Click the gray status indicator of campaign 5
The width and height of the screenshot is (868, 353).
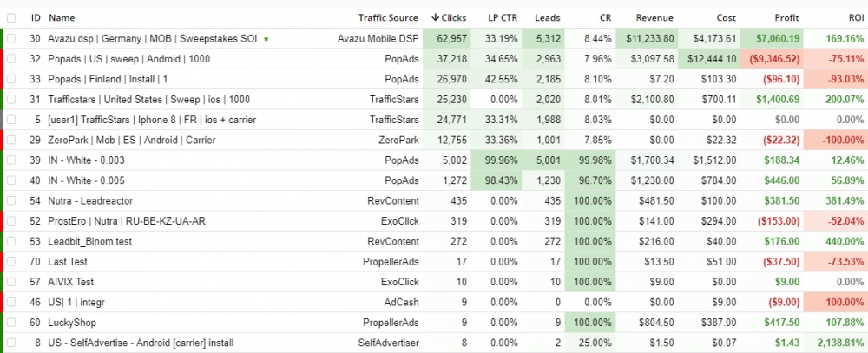(2, 120)
